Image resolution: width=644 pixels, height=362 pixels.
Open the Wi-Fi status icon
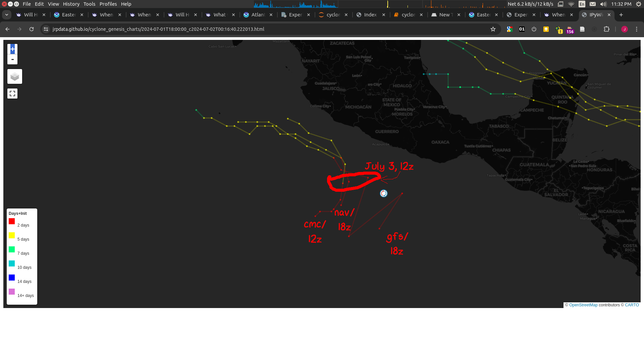(x=571, y=4)
